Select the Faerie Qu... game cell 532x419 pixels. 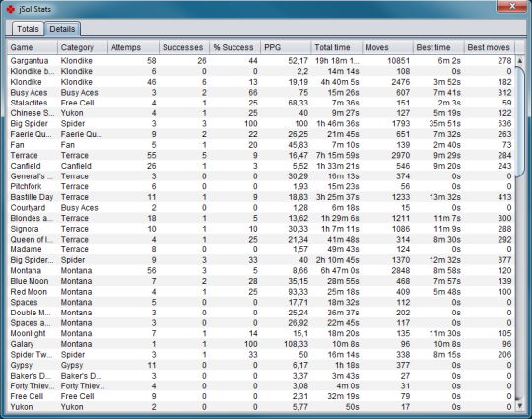click(33, 134)
